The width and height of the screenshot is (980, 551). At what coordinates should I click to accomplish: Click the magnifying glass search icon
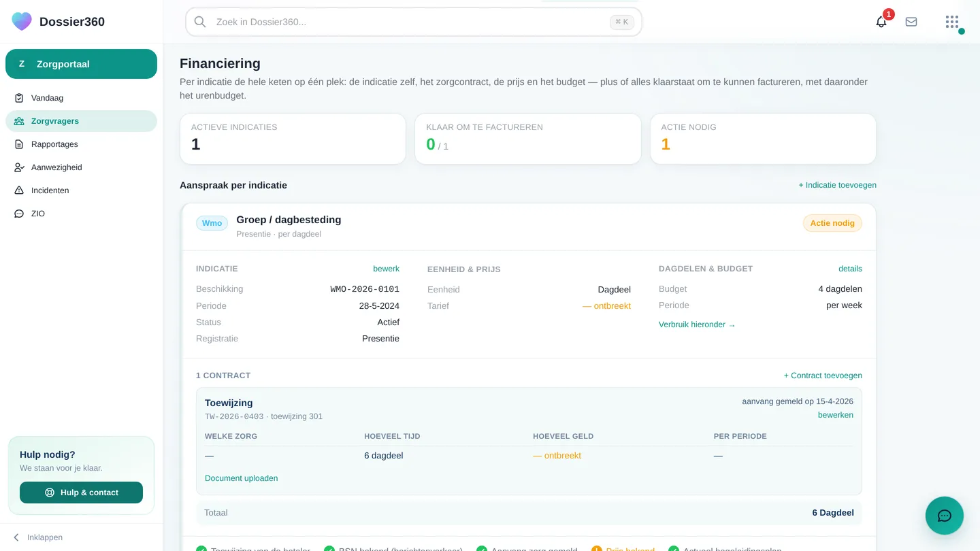point(200,22)
